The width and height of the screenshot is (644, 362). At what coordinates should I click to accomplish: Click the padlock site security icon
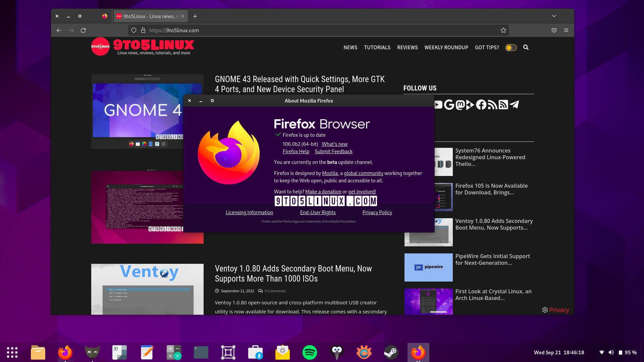[x=143, y=30]
